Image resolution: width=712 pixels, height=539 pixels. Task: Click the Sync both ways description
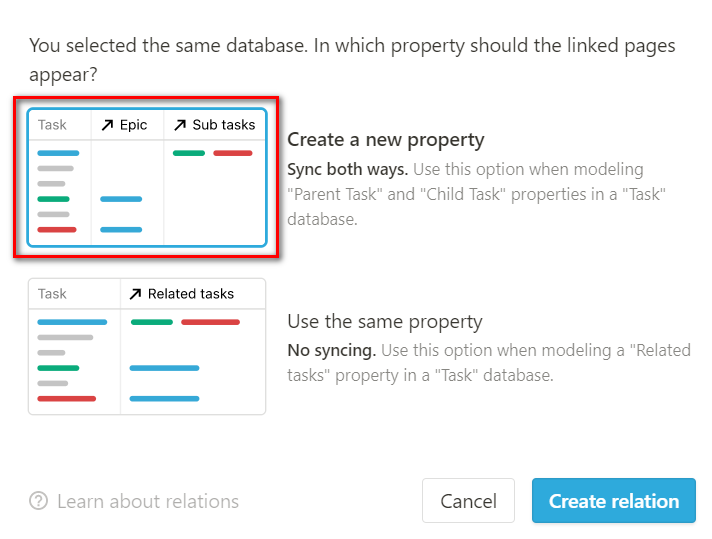pyautogui.click(x=476, y=194)
